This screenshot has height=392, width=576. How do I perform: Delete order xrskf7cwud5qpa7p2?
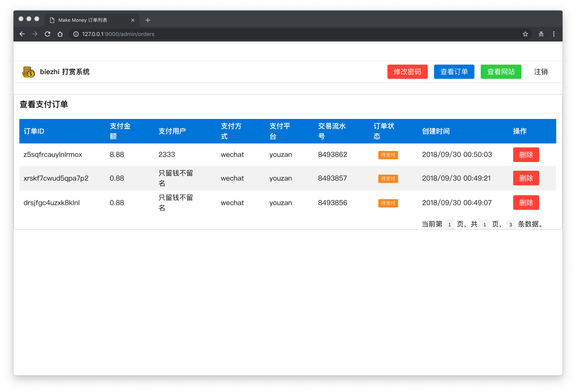click(x=526, y=178)
